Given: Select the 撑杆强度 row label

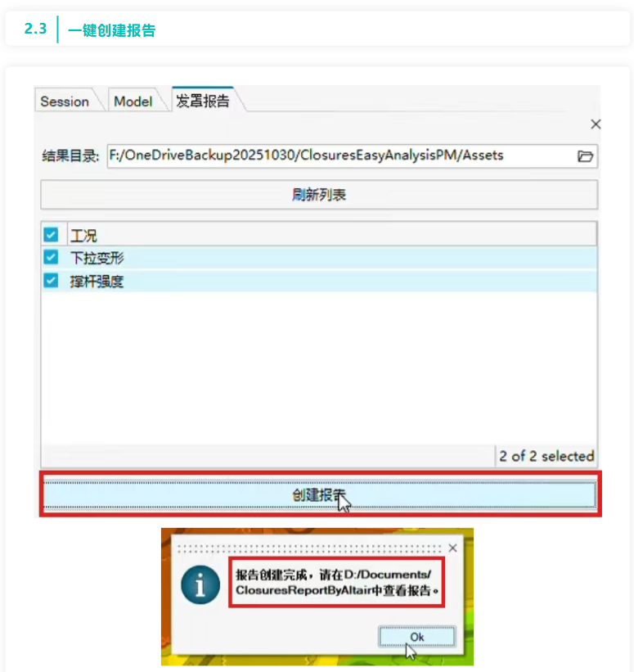Looking at the screenshot, I should (x=97, y=282).
